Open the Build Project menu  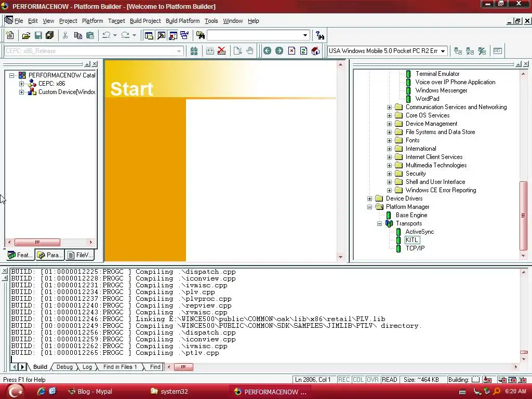[145, 21]
